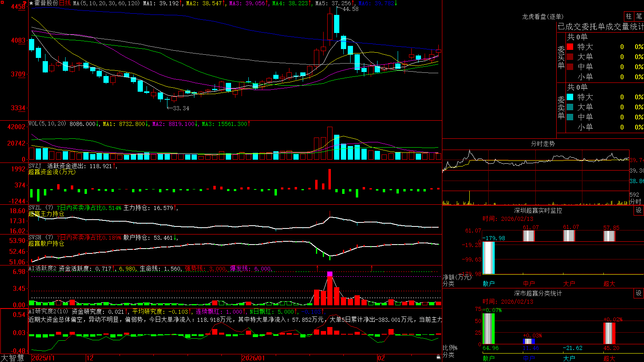Click the 已成交委托单成交量统计 header
Viewport: 644px width, 362px height.
[x=601, y=27]
